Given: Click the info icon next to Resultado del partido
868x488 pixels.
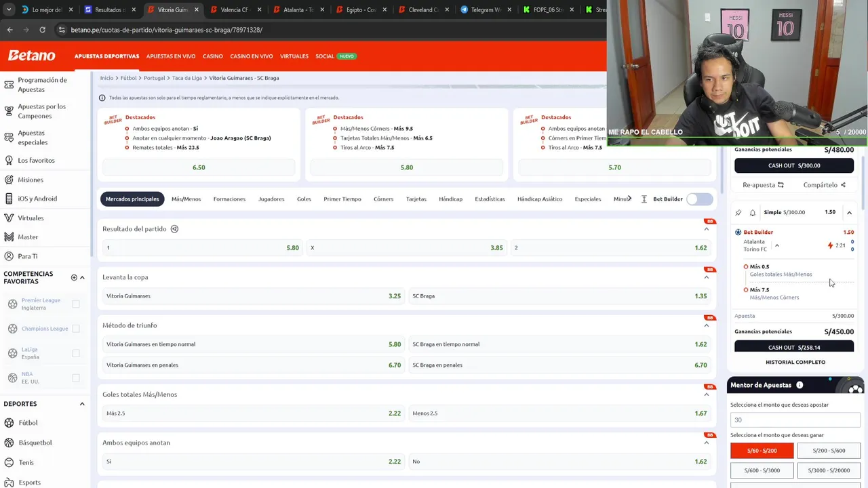Looking at the screenshot, I should click(x=174, y=229).
